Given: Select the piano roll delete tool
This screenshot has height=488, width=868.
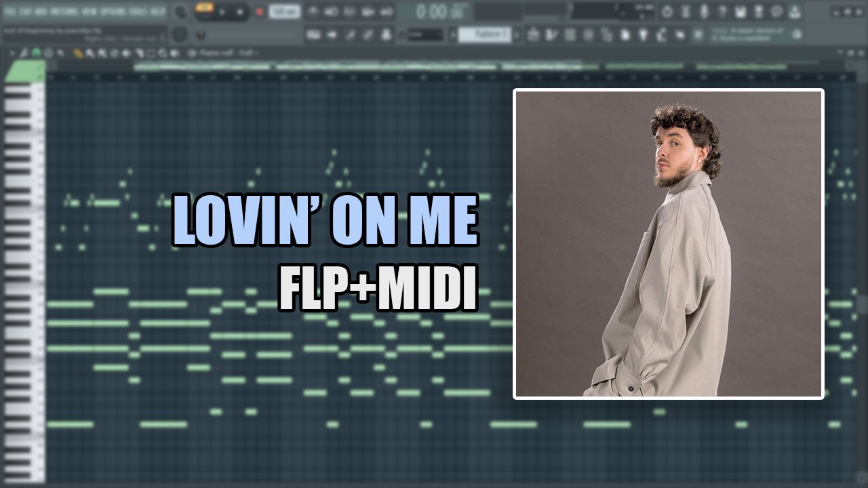Looking at the screenshot, I should click(114, 53).
